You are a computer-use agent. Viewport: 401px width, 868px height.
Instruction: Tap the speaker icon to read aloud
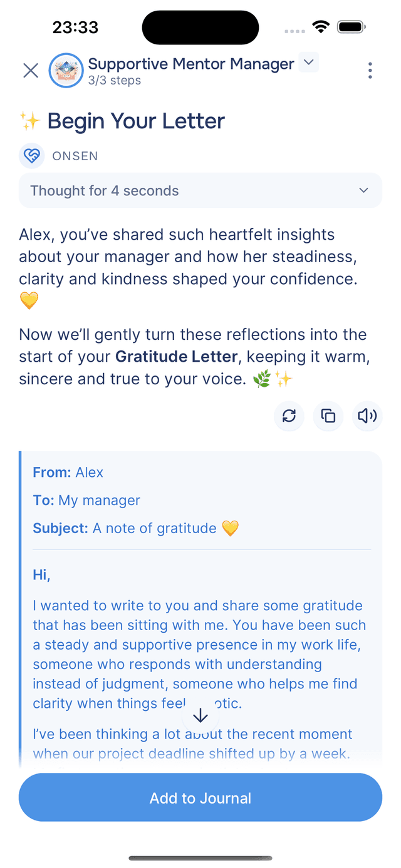[367, 416]
